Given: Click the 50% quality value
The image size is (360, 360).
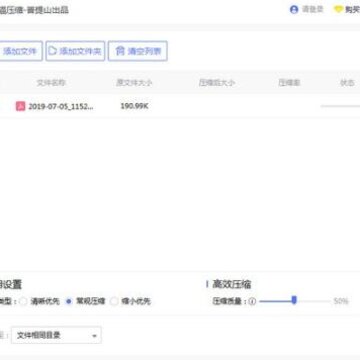Looking at the screenshot, I should [x=341, y=301].
